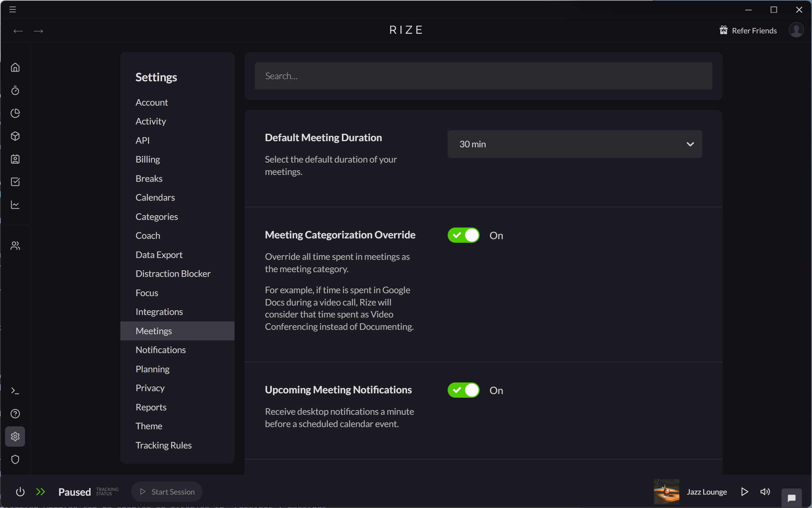Open the task checklist icon
Screen dimensions: 812x508
15,182
